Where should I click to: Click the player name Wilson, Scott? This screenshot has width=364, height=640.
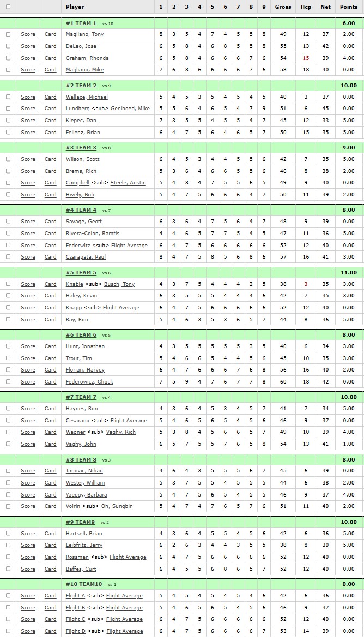click(x=82, y=159)
